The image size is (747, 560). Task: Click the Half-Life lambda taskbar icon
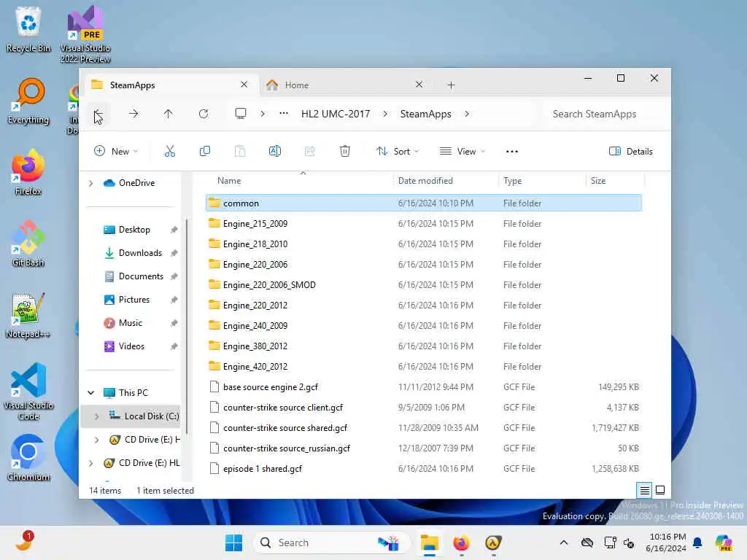(x=493, y=542)
